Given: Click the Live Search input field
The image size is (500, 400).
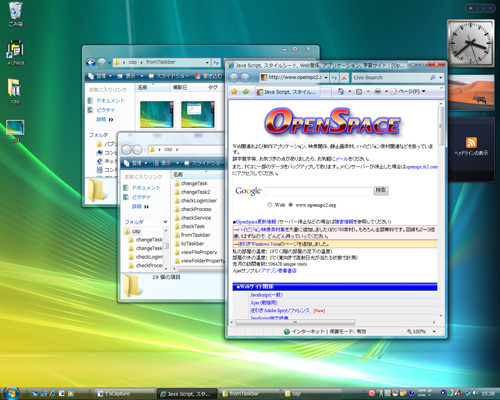Looking at the screenshot, I should click(390, 78).
